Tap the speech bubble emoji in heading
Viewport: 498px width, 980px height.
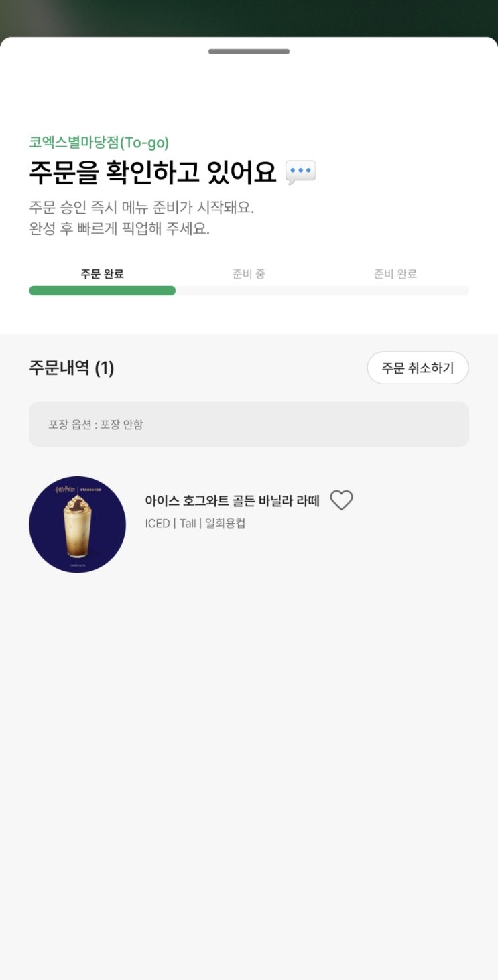300,173
